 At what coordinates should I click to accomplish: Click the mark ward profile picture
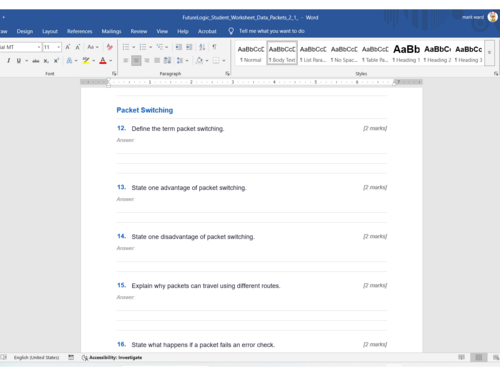[493, 17]
